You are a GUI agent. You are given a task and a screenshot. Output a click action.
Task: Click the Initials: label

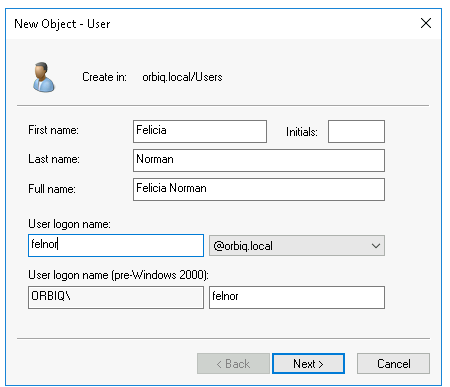pyautogui.click(x=302, y=132)
